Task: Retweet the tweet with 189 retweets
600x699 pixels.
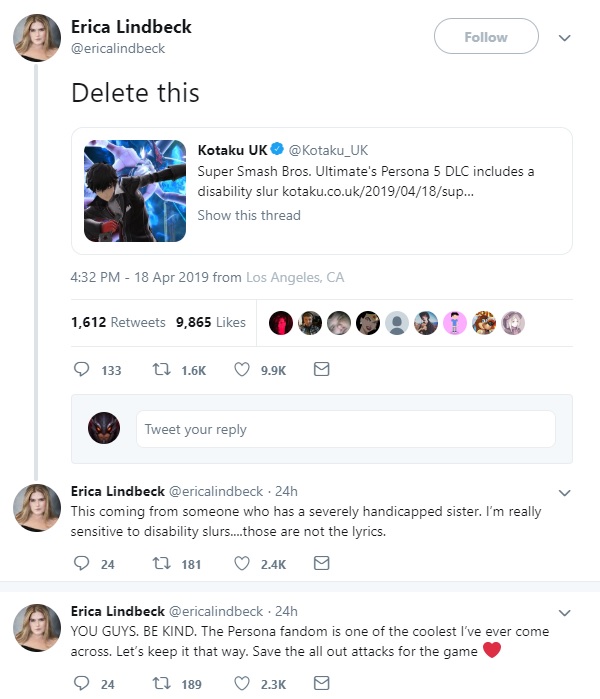Action: 161,683
